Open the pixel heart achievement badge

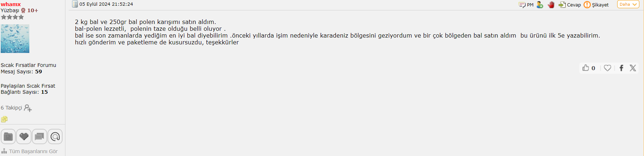point(24,136)
